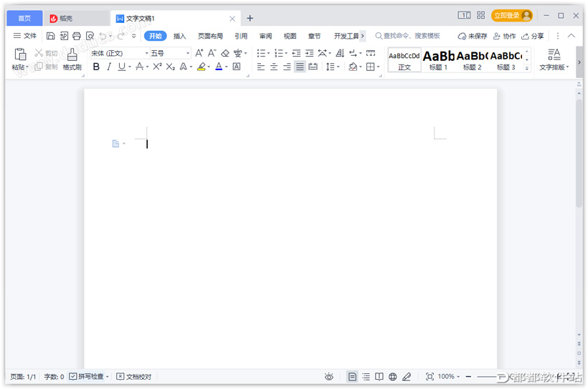This screenshot has width=588, height=389.
Task: Click the 分享 share button
Action: click(x=533, y=36)
